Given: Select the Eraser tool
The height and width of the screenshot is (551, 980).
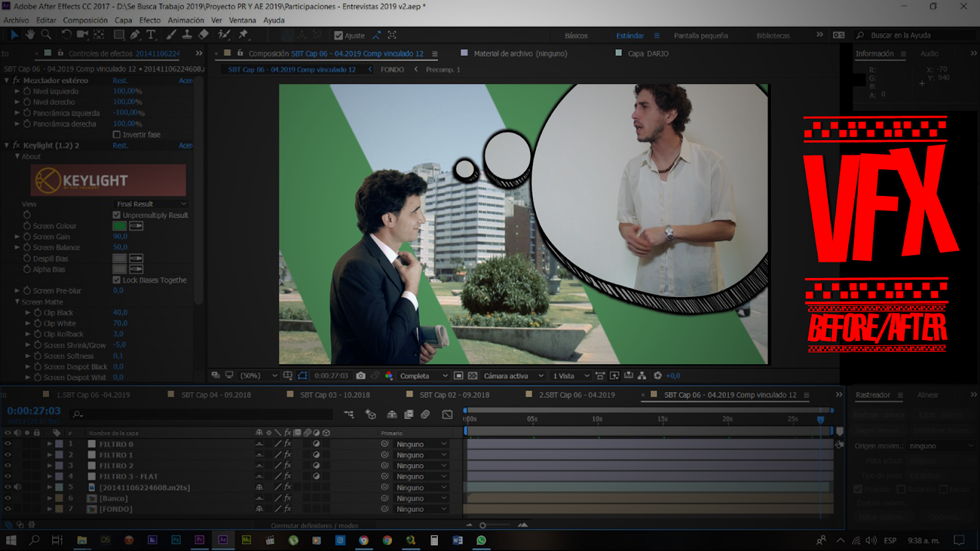Looking at the screenshot, I should 203,35.
